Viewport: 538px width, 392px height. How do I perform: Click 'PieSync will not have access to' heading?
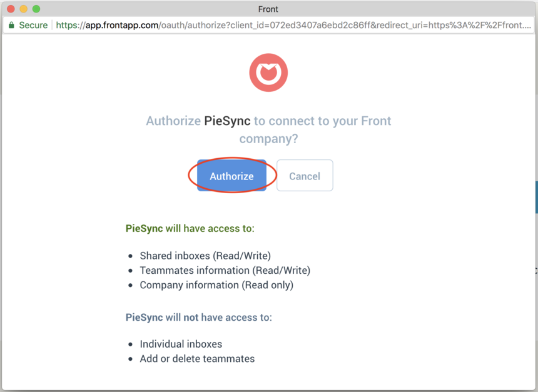[x=199, y=317]
